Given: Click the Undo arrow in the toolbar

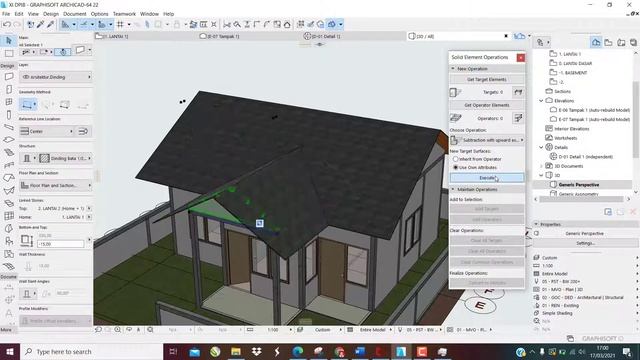Looking at the screenshot, I should click(x=7, y=24).
